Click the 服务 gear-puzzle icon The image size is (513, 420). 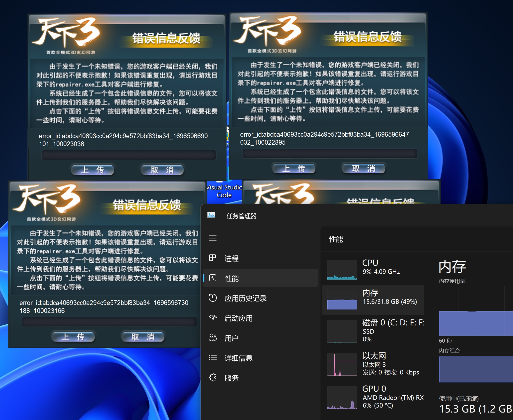(x=213, y=377)
